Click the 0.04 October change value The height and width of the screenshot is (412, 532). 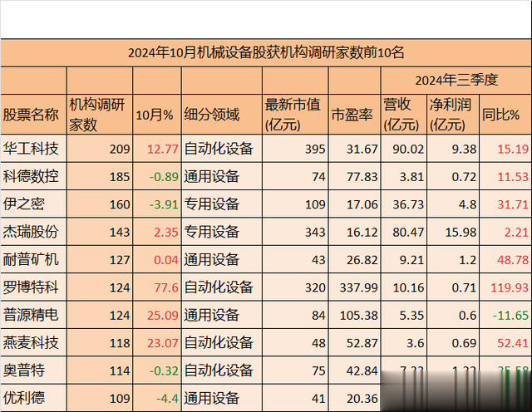[x=157, y=260]
